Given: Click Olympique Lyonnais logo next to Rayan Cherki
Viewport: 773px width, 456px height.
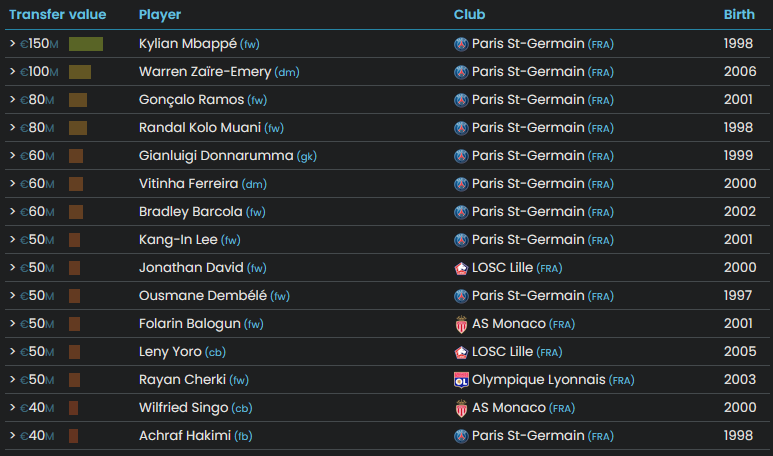Looking at the screenshot, I should coord(461,380).
